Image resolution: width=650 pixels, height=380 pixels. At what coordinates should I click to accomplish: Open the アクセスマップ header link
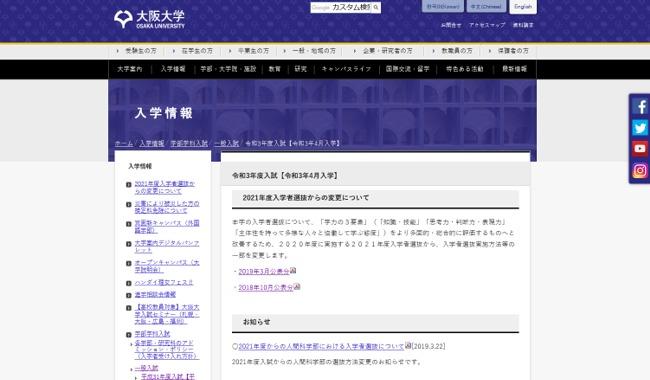[487, 25]
